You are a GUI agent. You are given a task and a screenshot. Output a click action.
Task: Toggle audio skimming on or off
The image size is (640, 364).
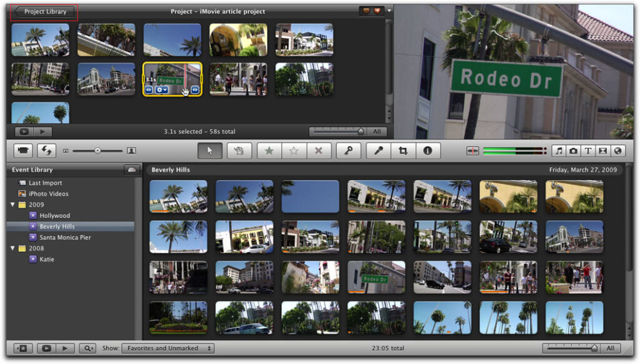pos(472,150)
